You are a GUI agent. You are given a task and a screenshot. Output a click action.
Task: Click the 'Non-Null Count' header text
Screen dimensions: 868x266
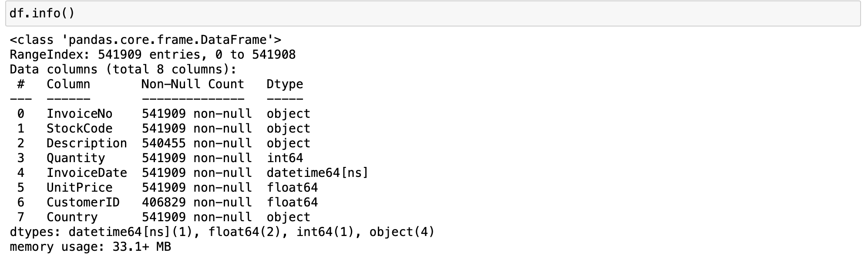click(x=192, y=84)
